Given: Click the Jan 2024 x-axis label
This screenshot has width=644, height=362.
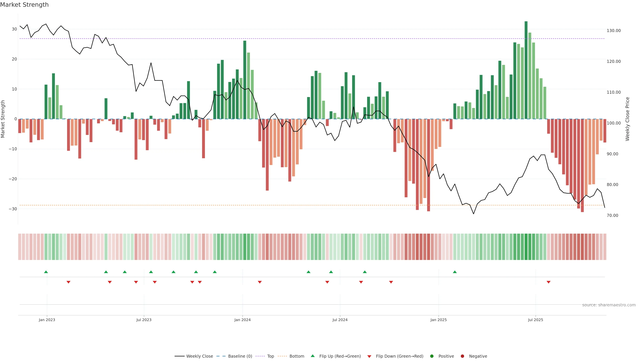Looking at the screenshot, I should point(242,320).
